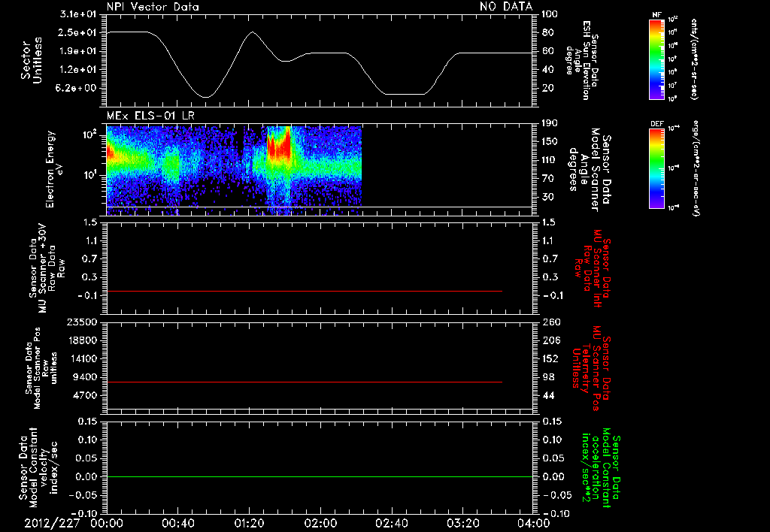The height and width of the screenshot is (532, 770).
Task: Click the '2.5e+01' sector axis value
Action: click(x=78, y=32)
